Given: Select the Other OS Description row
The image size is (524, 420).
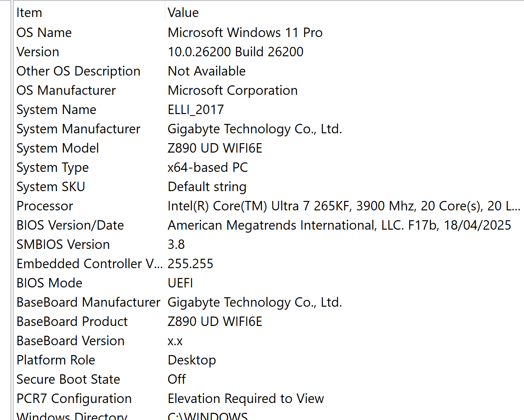Looking at the screenshot, I should tap(78, 71).
